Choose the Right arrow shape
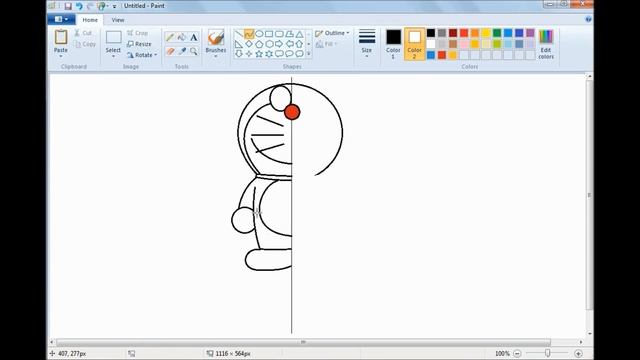 [279, 44]
